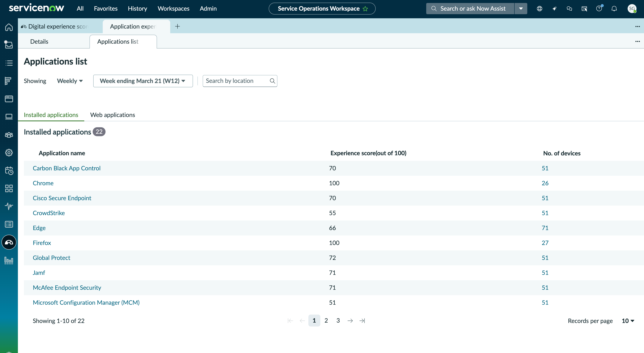Switch to Digital experience score tab
Image resolution: width=644 pixels, height=353 pixels.
tap(60, 26)
